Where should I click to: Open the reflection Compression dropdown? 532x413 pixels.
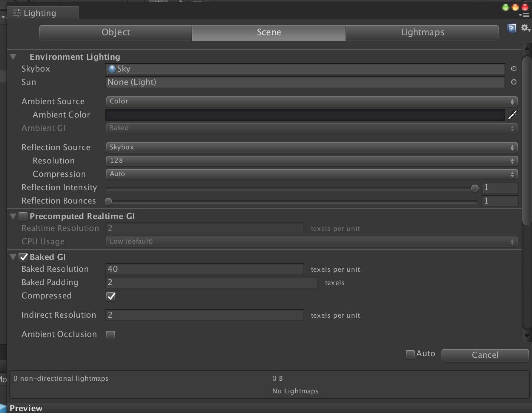click(x=312, y=174)
